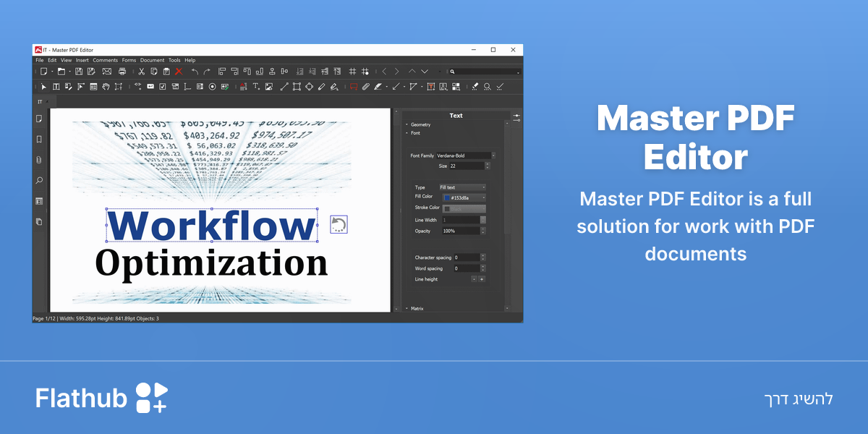
Task: Expand the Geometry section
Action: click(x=420, y=125)
